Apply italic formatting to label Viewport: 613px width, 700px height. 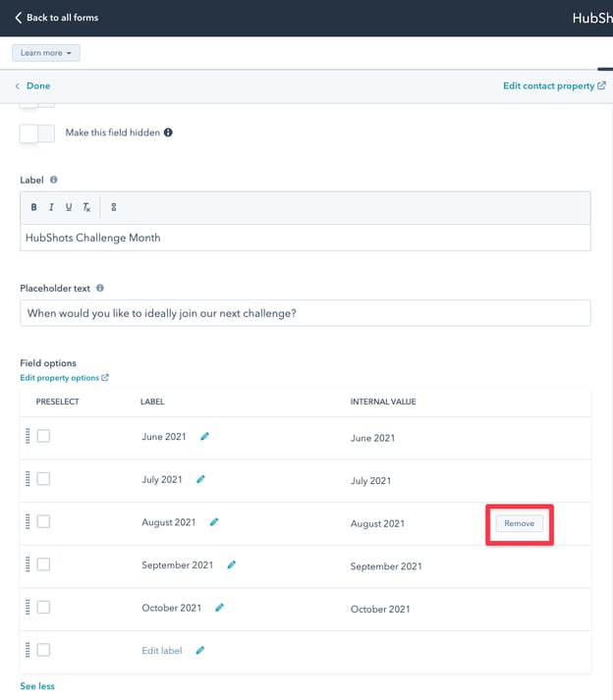click(51, 207)
